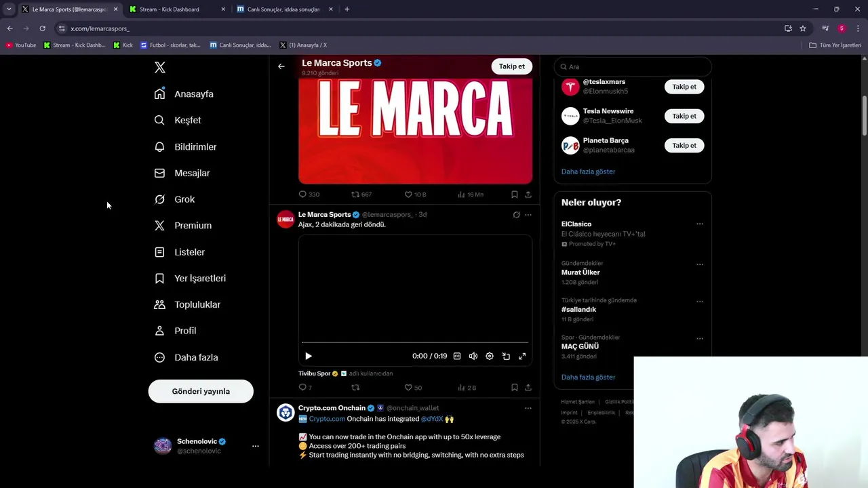Reply to the Ajax post
This screenshot has width=868, height=488.
pos(305,388)
